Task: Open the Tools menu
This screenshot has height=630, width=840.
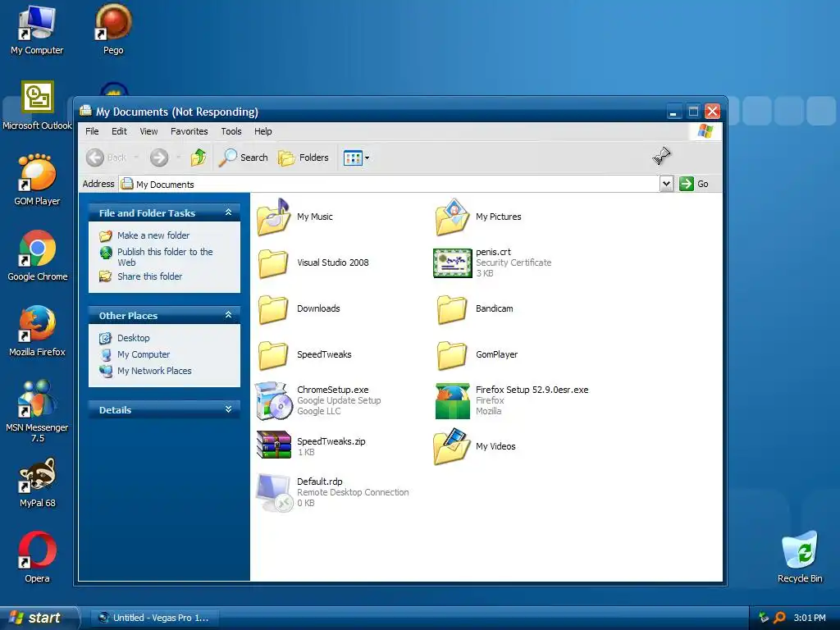Action: point(231,131)
